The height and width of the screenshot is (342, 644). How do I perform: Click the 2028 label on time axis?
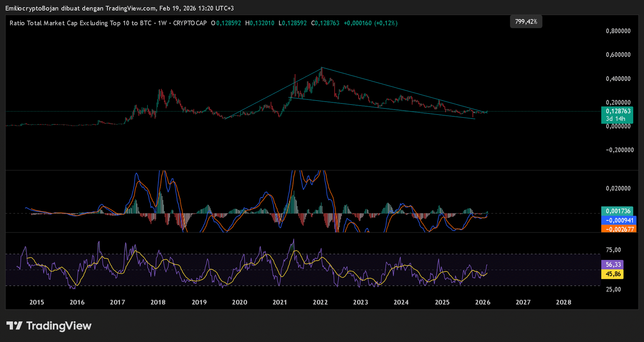[563, 302]
